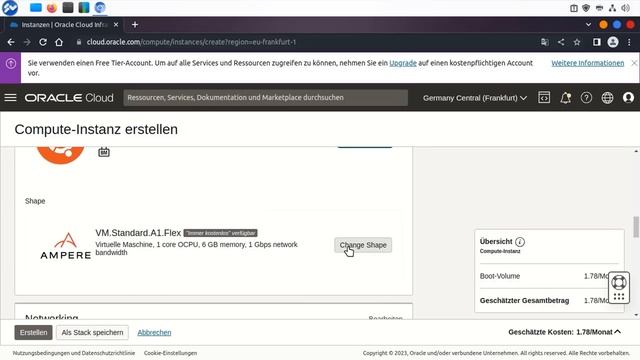The width and height of the screenshot is (640, 360).
Task: Open the browser three-dot menu
Action: click(629, 42)
